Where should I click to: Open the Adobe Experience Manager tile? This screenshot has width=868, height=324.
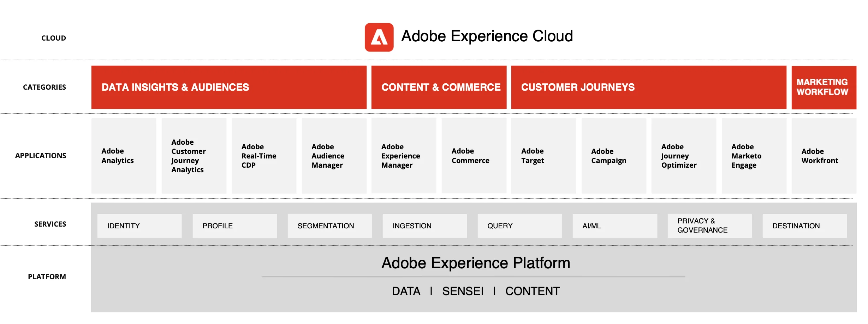click(x=404, y=156)
